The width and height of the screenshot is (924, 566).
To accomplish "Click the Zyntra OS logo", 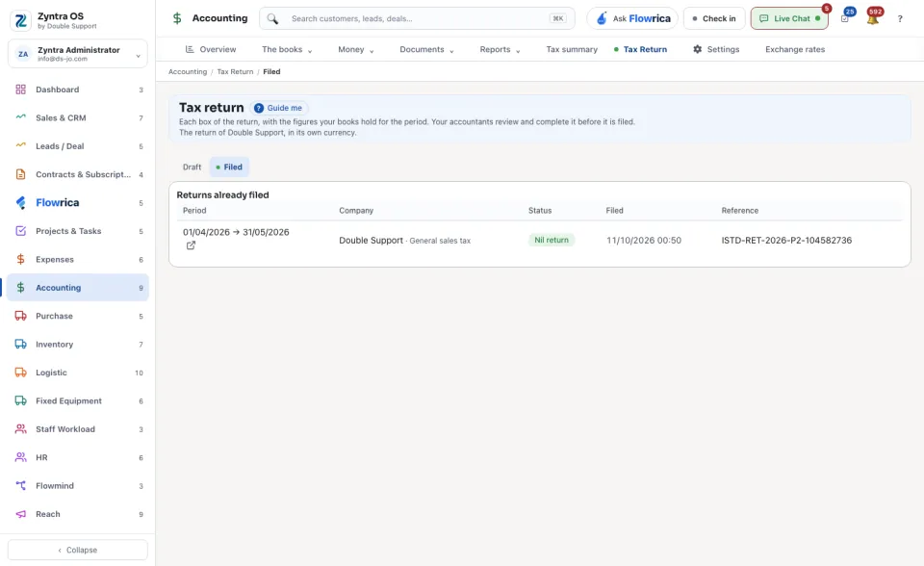I will 20,20.
